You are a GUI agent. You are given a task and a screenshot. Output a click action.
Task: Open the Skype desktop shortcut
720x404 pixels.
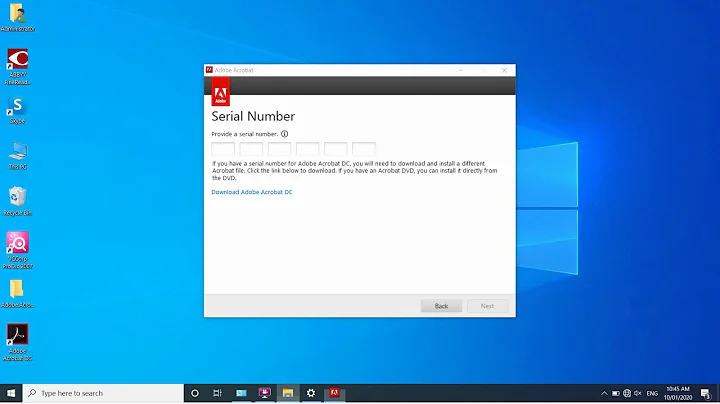[x=17, y=110]
